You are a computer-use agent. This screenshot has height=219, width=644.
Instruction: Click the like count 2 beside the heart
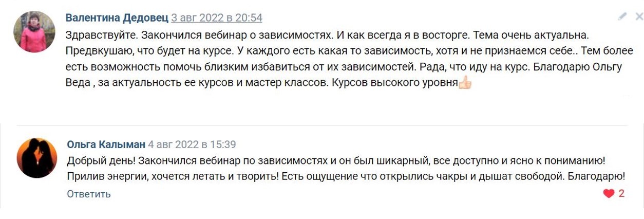point(621,194)
